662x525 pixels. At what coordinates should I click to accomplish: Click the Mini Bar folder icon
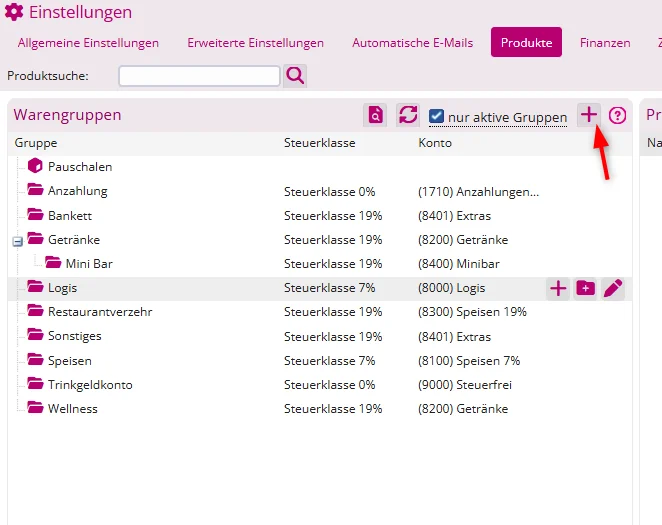tap(53, 262)
